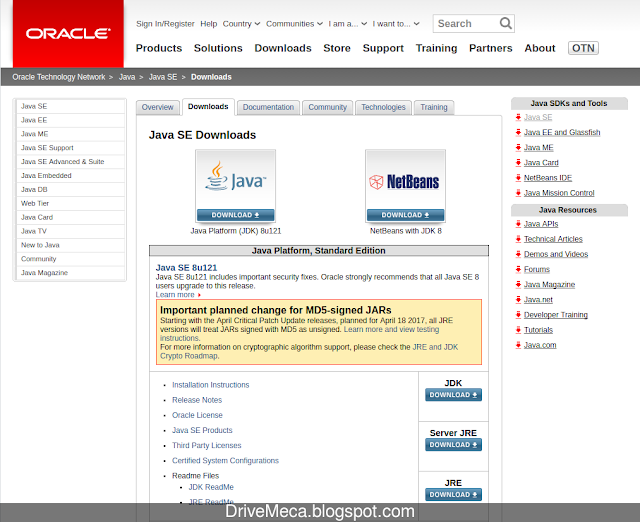
Task: Go to Oracle Technology Network breadcrumb
Action: (x=59, y=77)
